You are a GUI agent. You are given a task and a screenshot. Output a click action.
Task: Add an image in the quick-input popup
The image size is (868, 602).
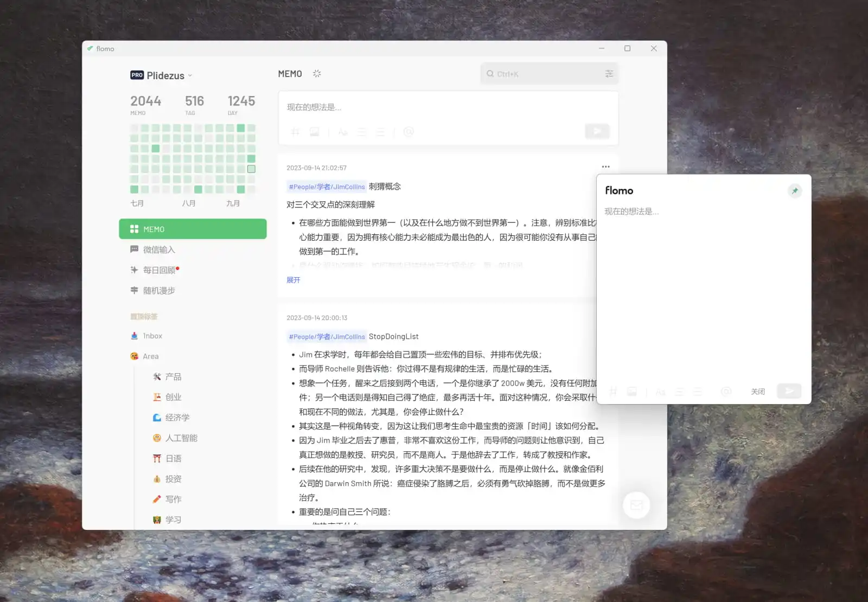pyautogui.click(x=632, y=392)
